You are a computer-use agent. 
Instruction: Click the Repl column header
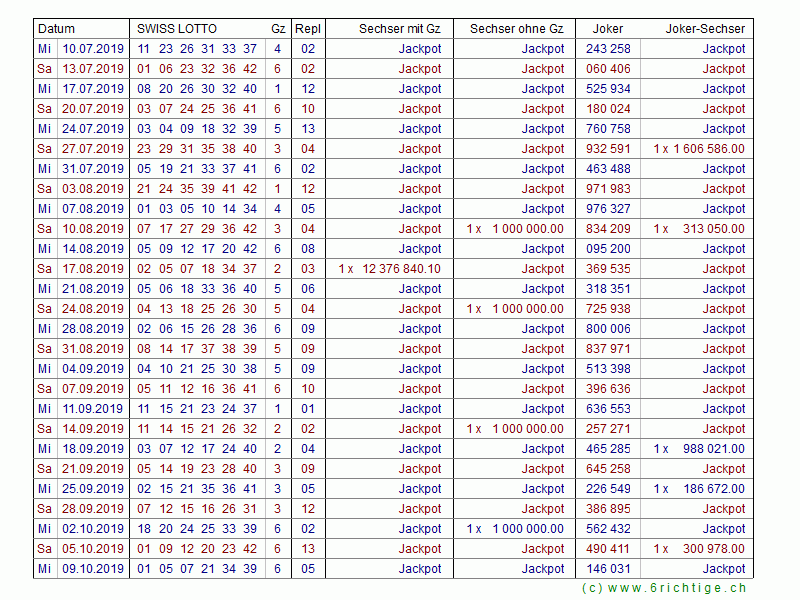click(307, 29)
